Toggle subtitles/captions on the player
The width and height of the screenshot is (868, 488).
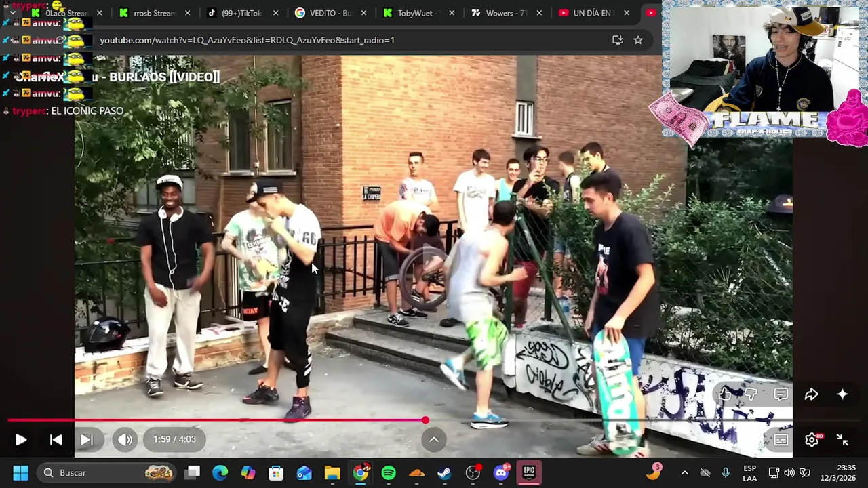781,440
